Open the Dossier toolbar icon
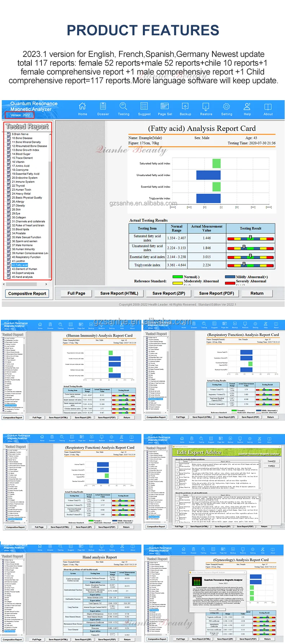 pos(103,107)
